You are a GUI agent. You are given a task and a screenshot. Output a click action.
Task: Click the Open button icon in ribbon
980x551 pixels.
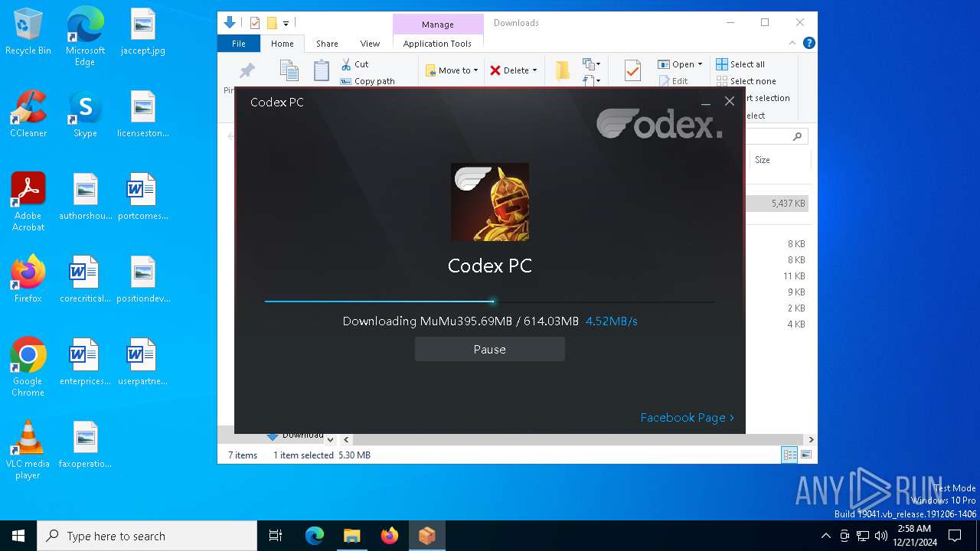coord(664,64)
